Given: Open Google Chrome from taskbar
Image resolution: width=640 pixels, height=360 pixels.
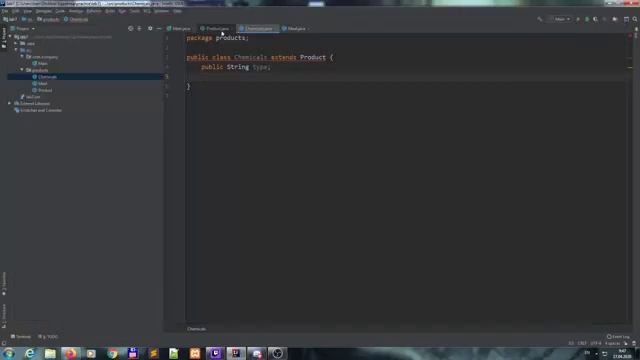Looking at the screenshot, I should [x=112, y=353].
